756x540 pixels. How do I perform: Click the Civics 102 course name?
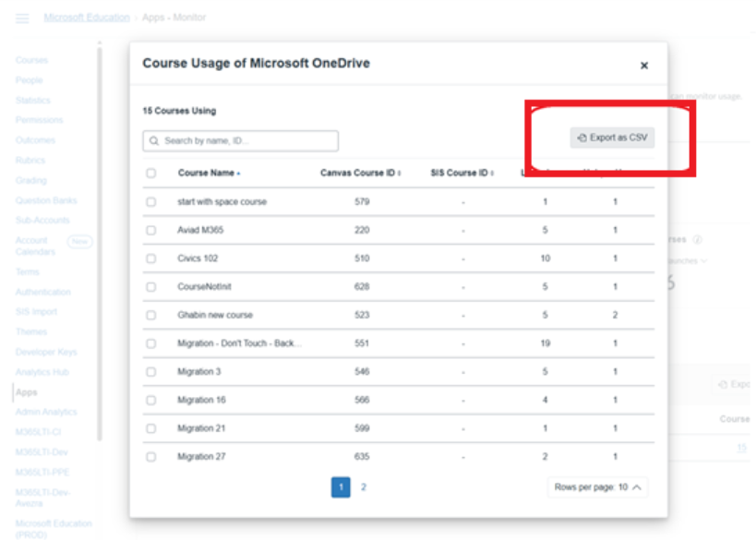[x=198, y=258]
